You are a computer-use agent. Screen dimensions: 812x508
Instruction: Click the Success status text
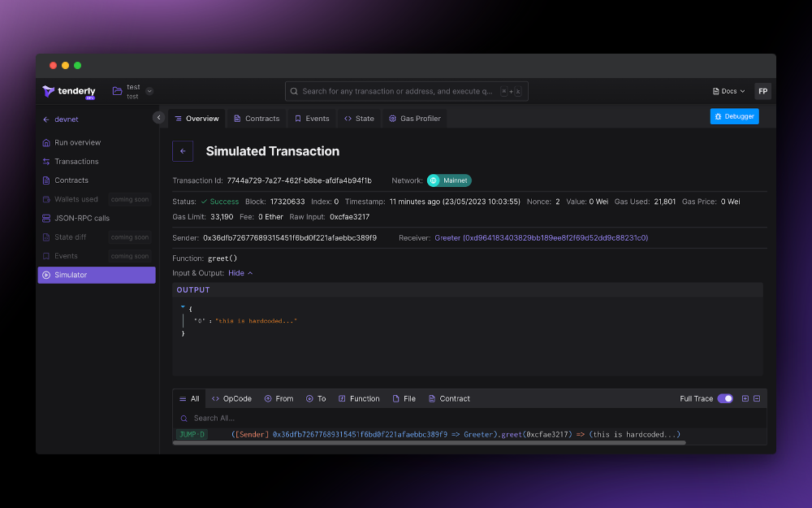pos(224,202)
